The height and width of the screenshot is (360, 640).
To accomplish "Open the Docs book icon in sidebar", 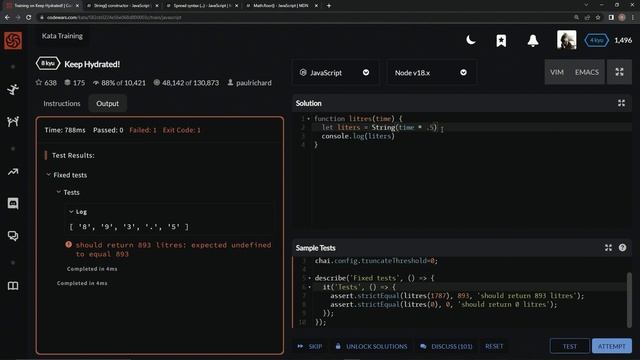I will pos(13,286).
